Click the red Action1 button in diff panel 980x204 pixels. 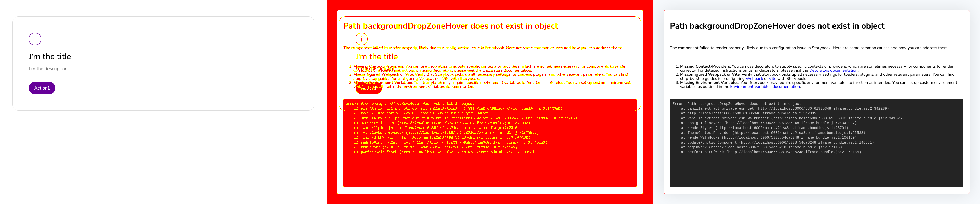(369, 88)
